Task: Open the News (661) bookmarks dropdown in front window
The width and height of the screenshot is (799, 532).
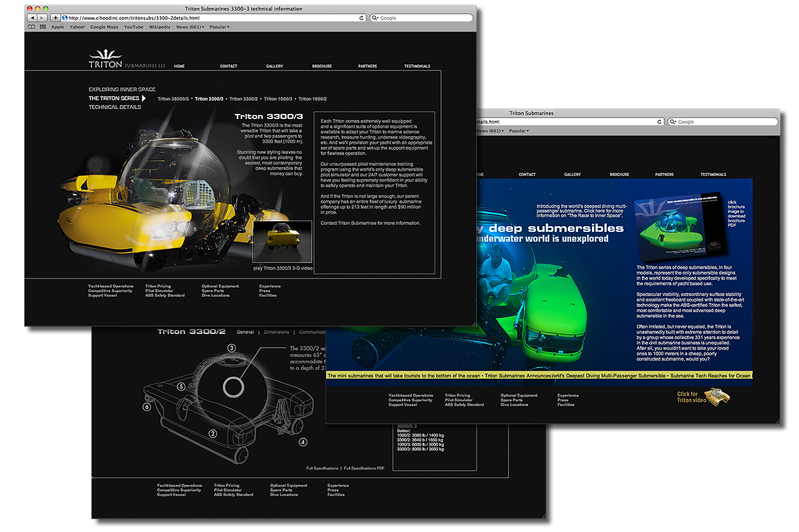Action: coord(190,27)
